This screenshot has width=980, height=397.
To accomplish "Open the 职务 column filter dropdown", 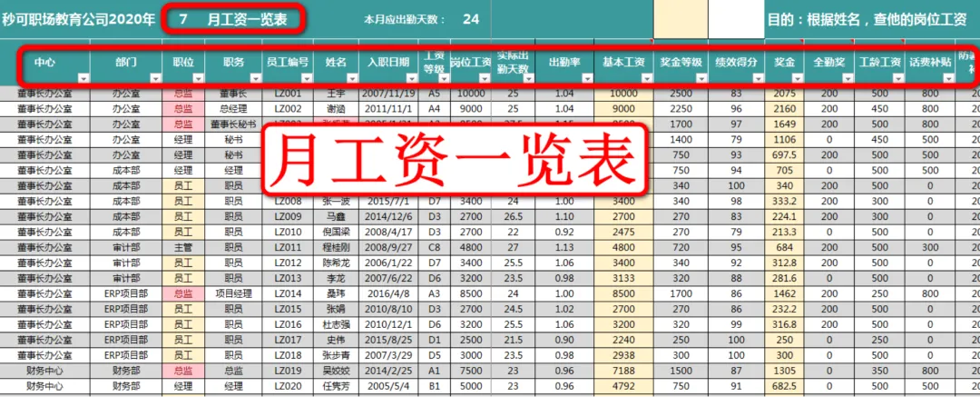I will tap(254, 78).
